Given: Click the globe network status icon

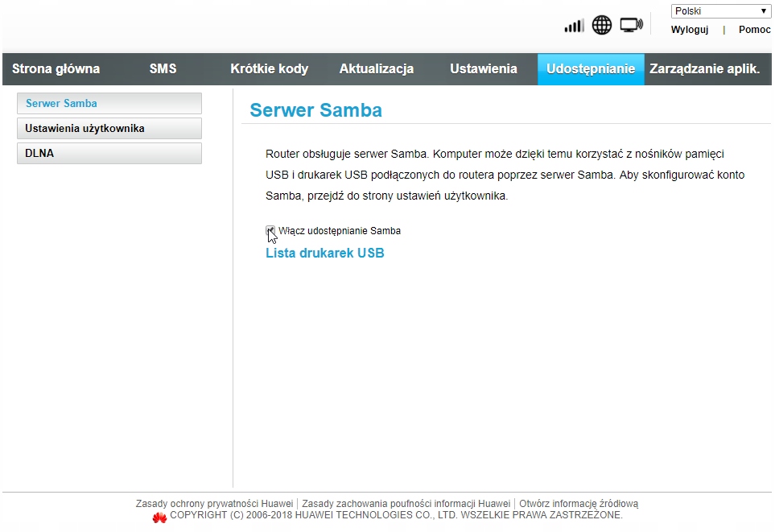Looking at the screenshot, I should 602,26.
